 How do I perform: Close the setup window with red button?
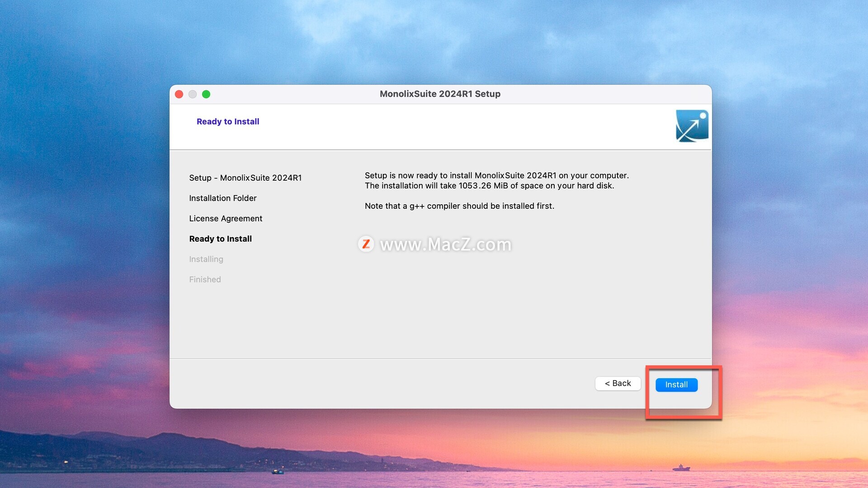(179, 94)
